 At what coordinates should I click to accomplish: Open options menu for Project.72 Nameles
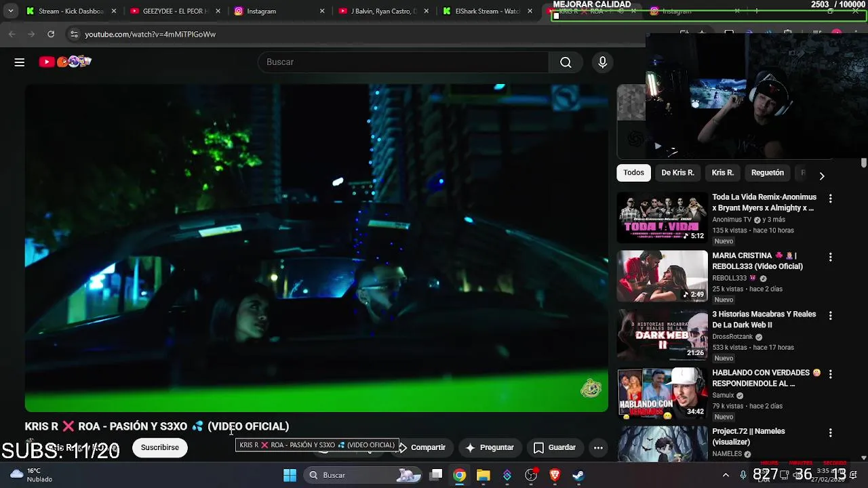point(830,432)
